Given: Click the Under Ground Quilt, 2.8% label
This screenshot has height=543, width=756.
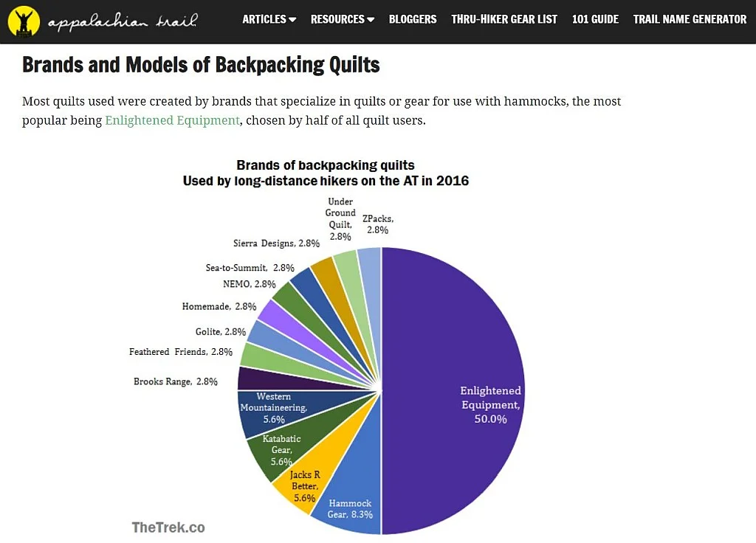Looking at the screenshot, I should pos(340,218).
